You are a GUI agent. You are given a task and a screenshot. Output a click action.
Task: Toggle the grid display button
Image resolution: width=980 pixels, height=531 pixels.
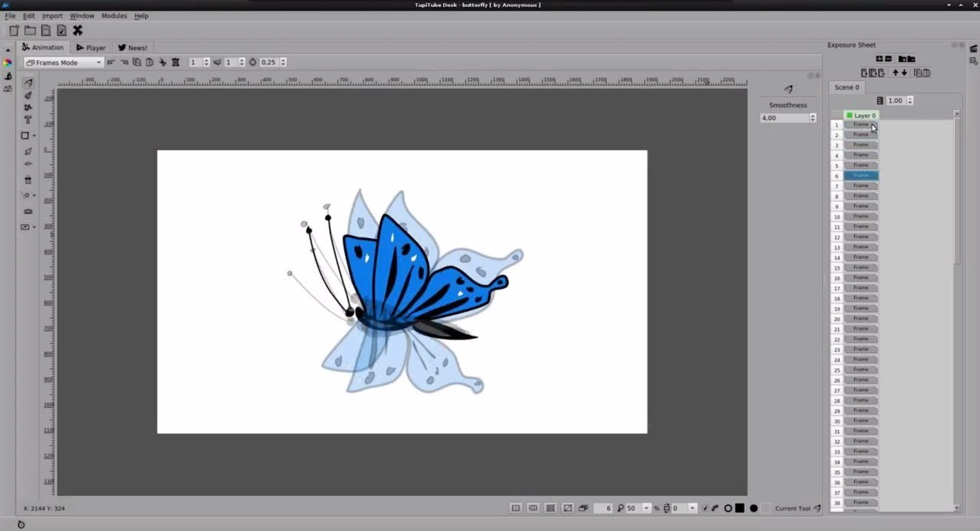click(550, 508)
